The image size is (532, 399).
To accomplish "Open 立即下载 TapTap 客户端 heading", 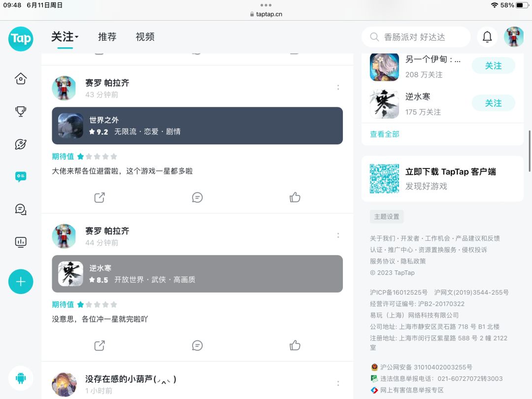I will coord(451,172).
